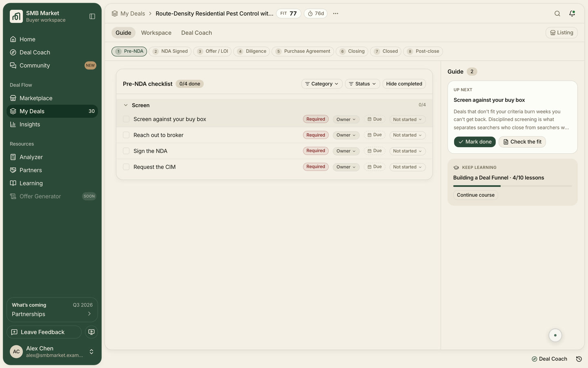The width and height of the screenshot is (588, 368).
Task: Open Partners in the sidebar
Action: click(52, 170)
